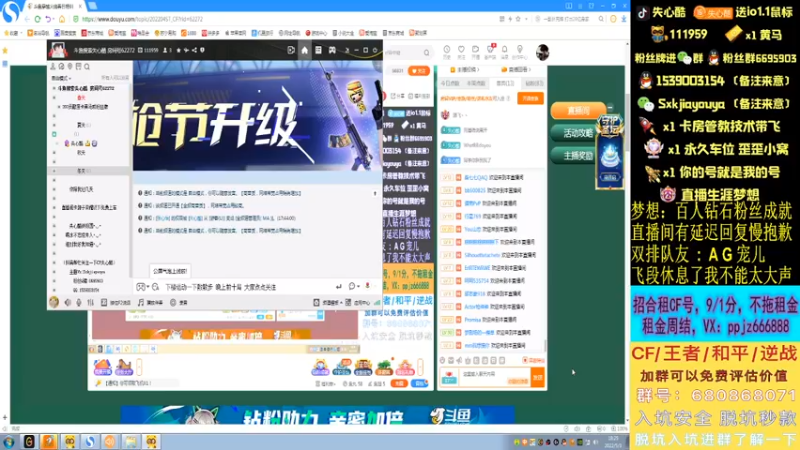Open the Sogou browser icon in the taskbar

90,441
